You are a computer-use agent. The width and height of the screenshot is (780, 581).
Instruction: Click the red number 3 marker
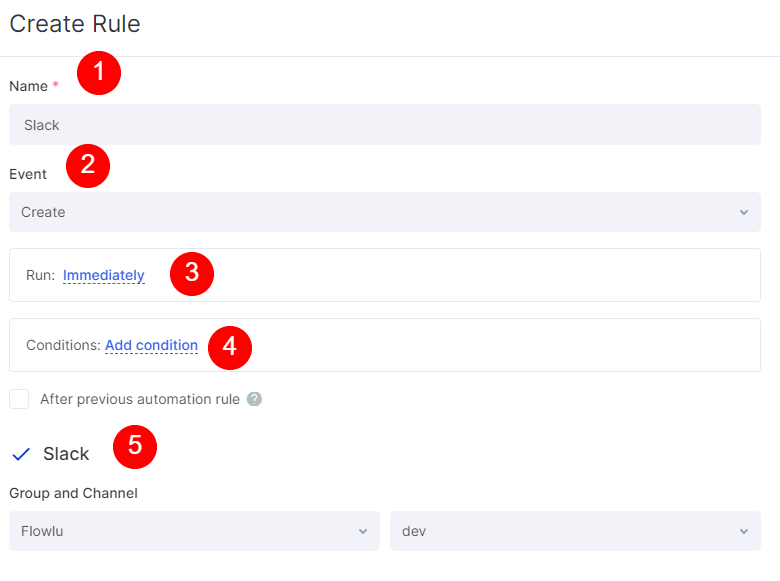(x=192, y=274)
